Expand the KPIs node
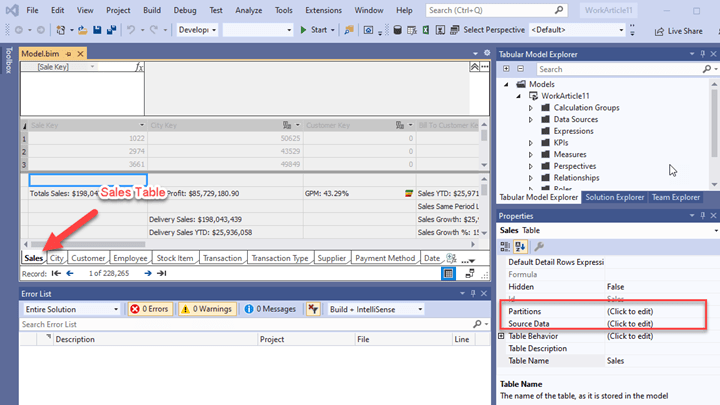This screenshot has width=720, height=405. pos(530,143)
